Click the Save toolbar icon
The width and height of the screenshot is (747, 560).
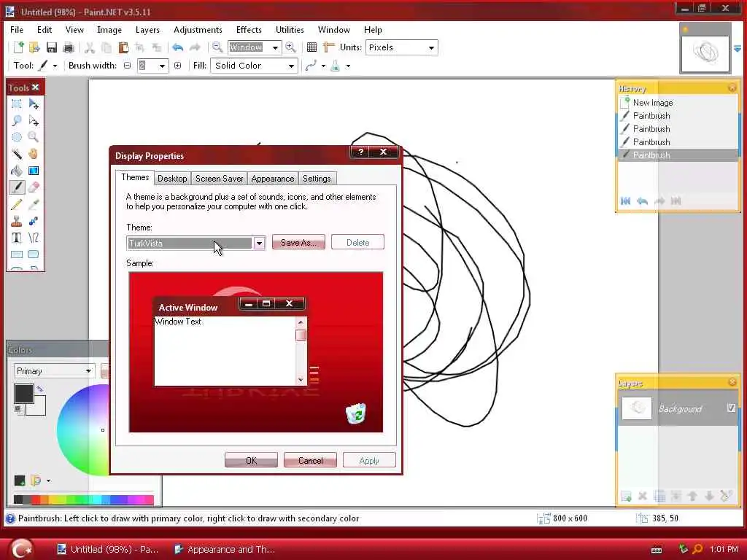[52, 47]
